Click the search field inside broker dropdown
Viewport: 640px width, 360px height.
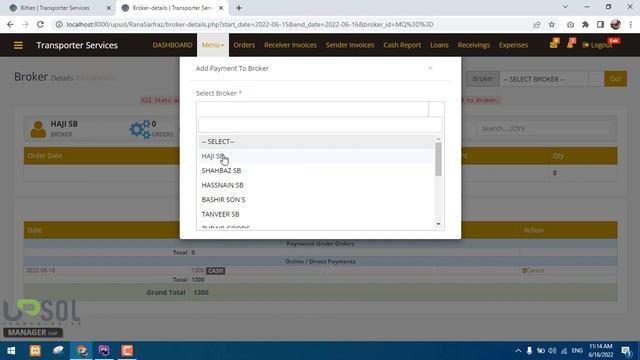(320, 124)
